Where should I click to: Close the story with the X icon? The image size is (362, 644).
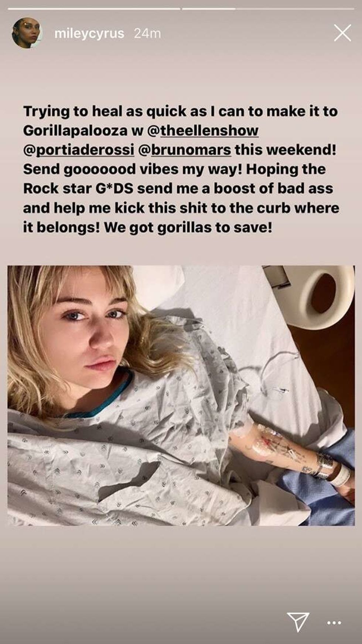click(x=342, y=33)
